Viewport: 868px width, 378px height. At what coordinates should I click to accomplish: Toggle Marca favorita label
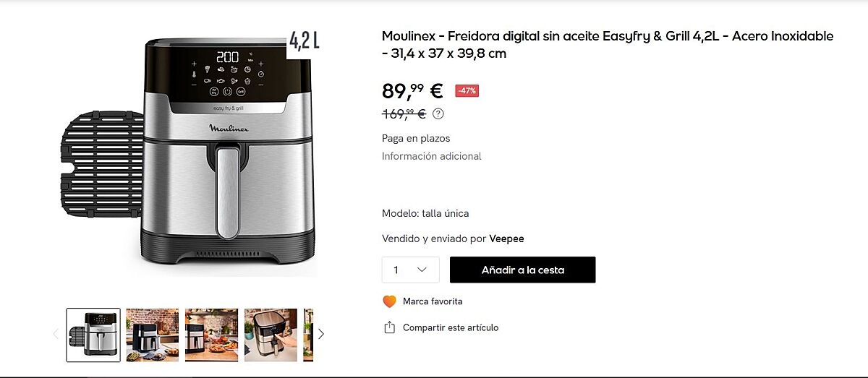point(433,301)
